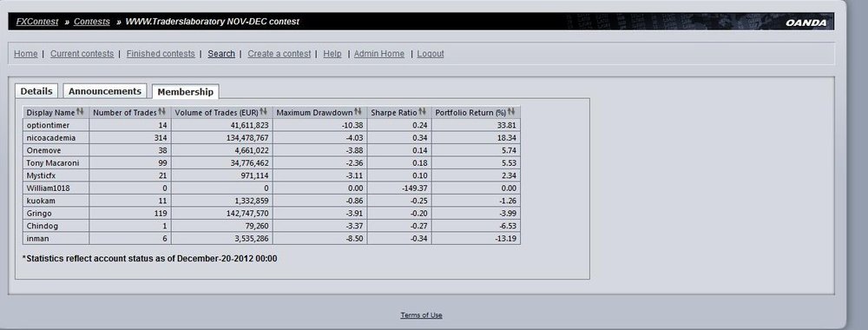Sort by Number of Trades arrows icon
868x330 pixels.
click(x=162, y=112)
